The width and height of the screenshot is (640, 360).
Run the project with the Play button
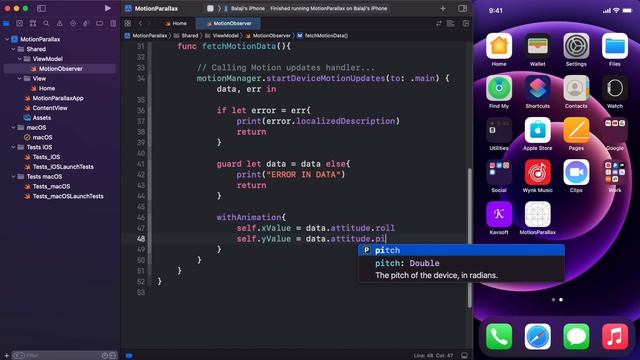(107, 8)
